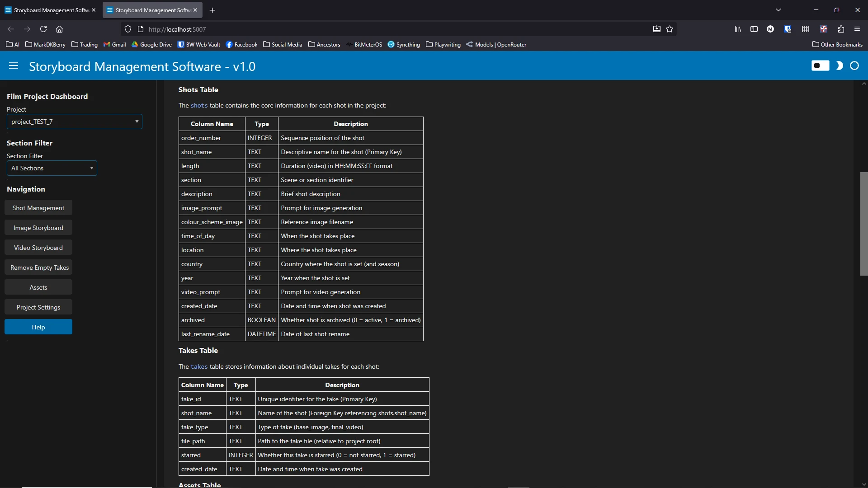Image resolution: width=868 pixels, height=488 pixels.
Task: Open the Firefox library icon
Action: (x=737, y=29)
